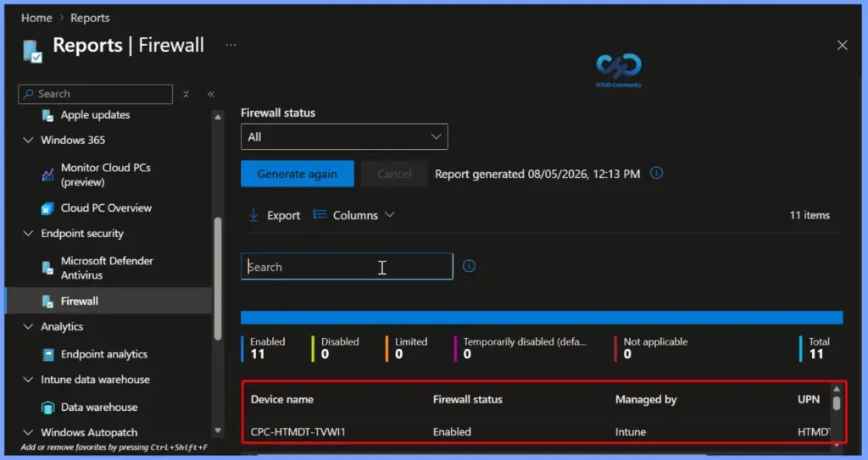This screenshot has height=460, width=868.
Task: Click the Export button label
Action: 283,215
